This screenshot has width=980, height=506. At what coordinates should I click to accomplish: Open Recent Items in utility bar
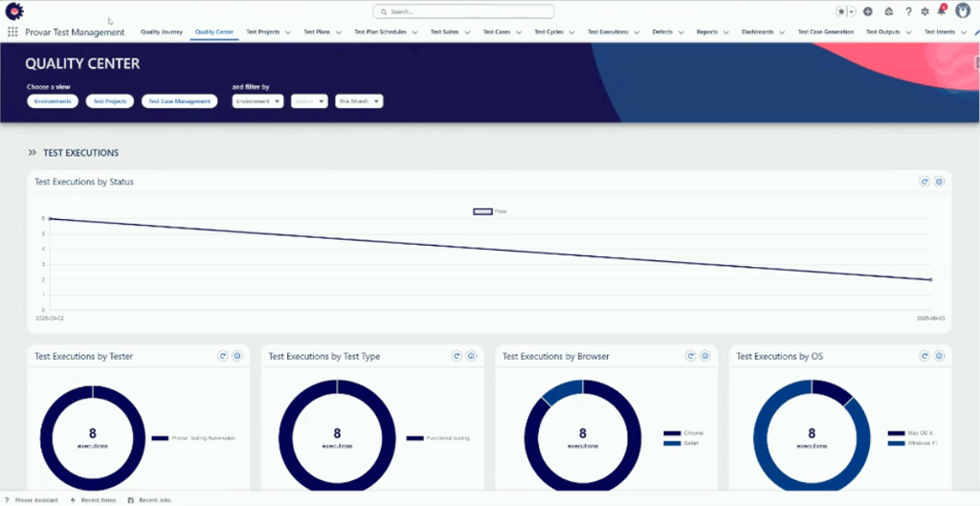93,500
